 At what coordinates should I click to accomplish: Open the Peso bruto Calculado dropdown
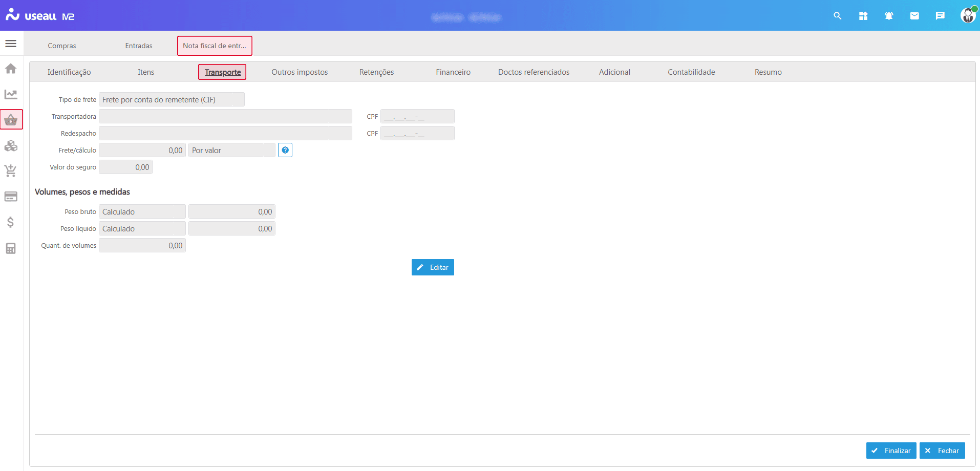click(x=142, y=211)
